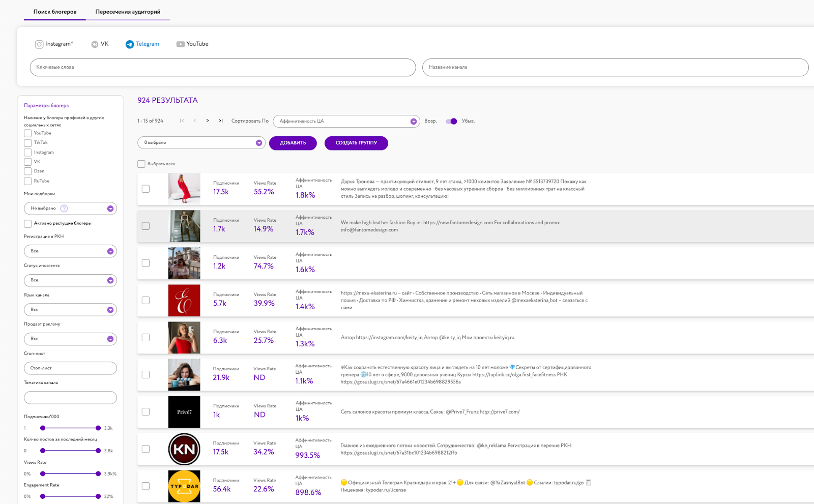Click the help question mark in Мои подборки

(64, 209)
